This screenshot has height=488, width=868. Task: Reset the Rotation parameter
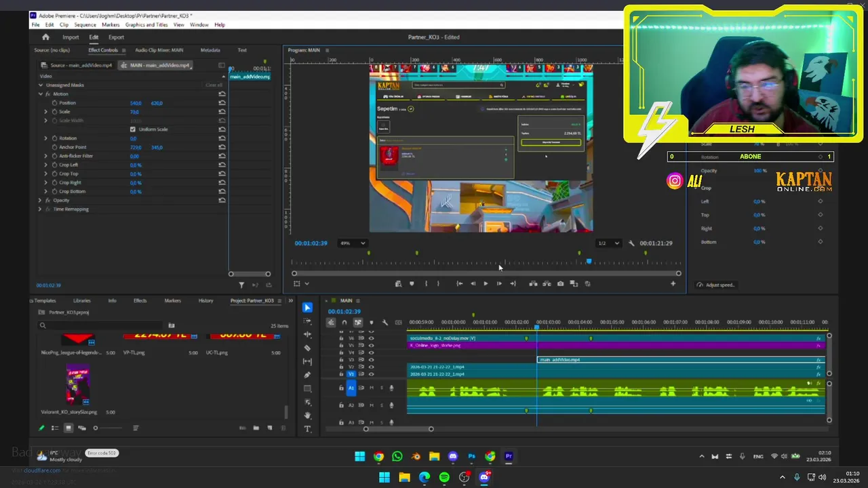pyautogui.click(x=222, y=138)
